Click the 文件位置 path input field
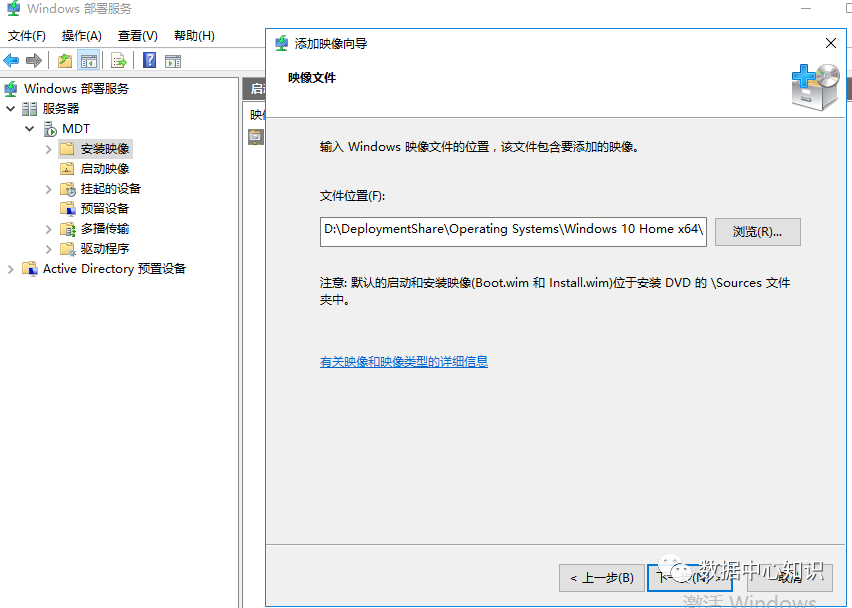Image resolution: width=852 pixels, height=608 pixels. coord(513,231)
